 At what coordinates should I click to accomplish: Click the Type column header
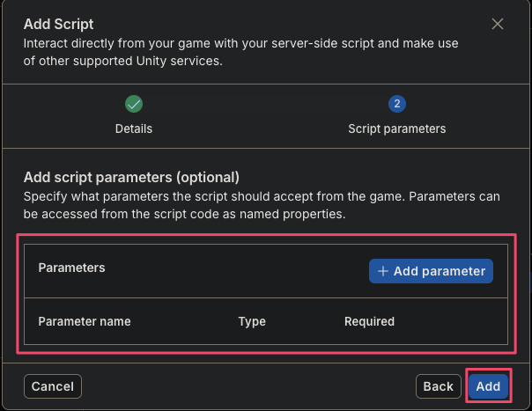pyautogui.click(x=252, y=321)
